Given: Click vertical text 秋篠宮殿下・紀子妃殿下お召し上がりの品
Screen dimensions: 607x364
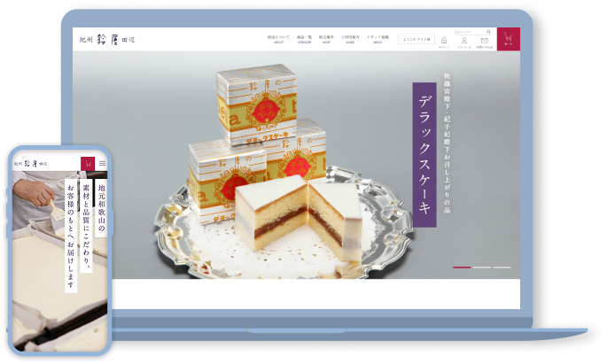Looking at the screenshot, I should coord(447,143).
